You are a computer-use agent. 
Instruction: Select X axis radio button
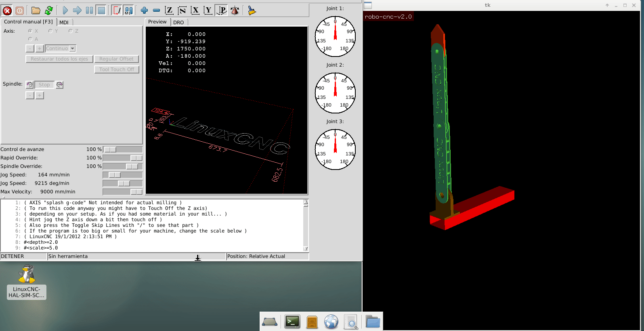pos(30,31)
